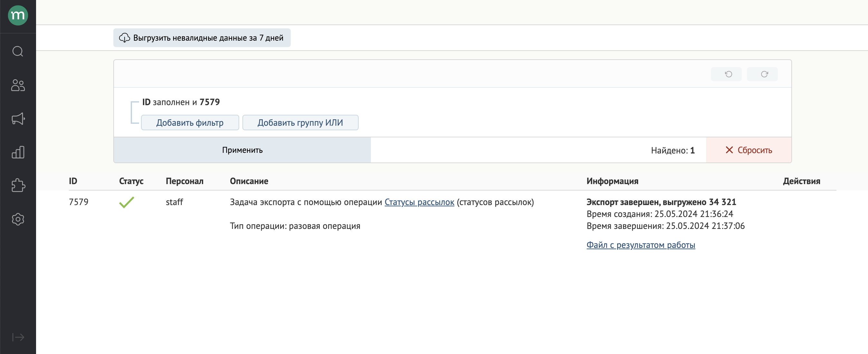
Task: Open the customers section with people icon
Action: 18,85
